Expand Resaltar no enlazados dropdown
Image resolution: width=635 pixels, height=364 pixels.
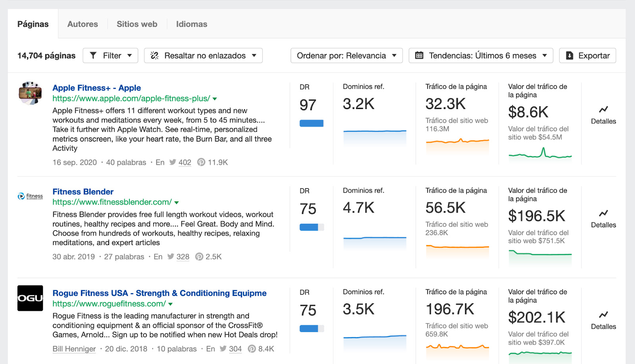point(203,56)
